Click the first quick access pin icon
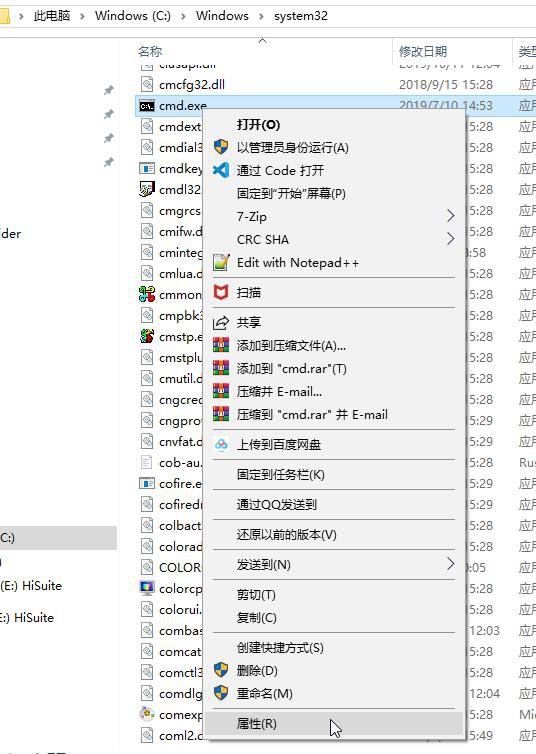Screen dimensions: 536x754 [x=109, y=90]
